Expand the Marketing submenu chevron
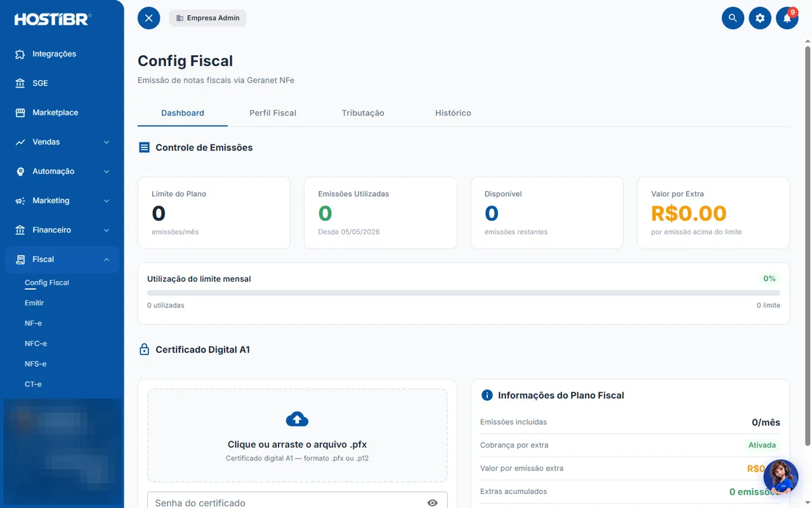This screenshot has height=508, width=812. tap(107, 201)
